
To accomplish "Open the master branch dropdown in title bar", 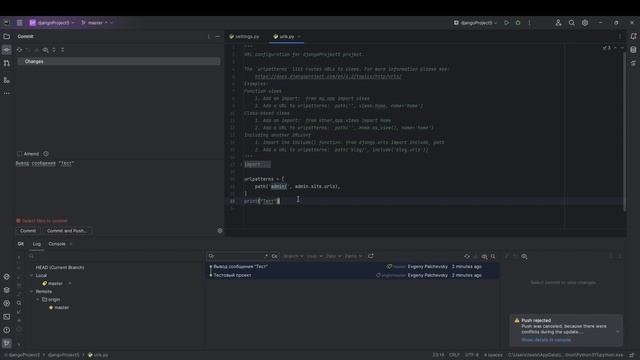I will (96, 23).
